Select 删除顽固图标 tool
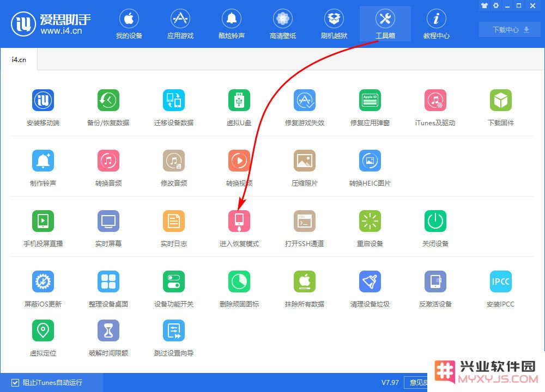The width and height of the screenshot is (545, 392). pyautogui.click(x=239, y=281)
